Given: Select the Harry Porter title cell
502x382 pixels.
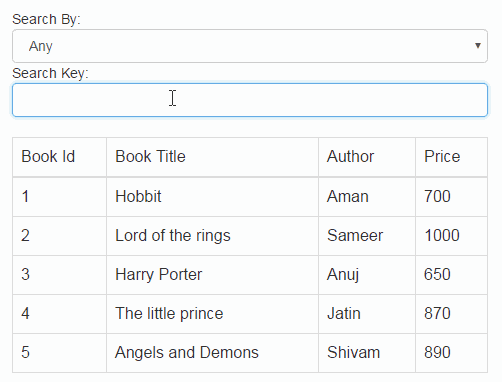Looking at the screenshot, I should [x=212, y=275].
